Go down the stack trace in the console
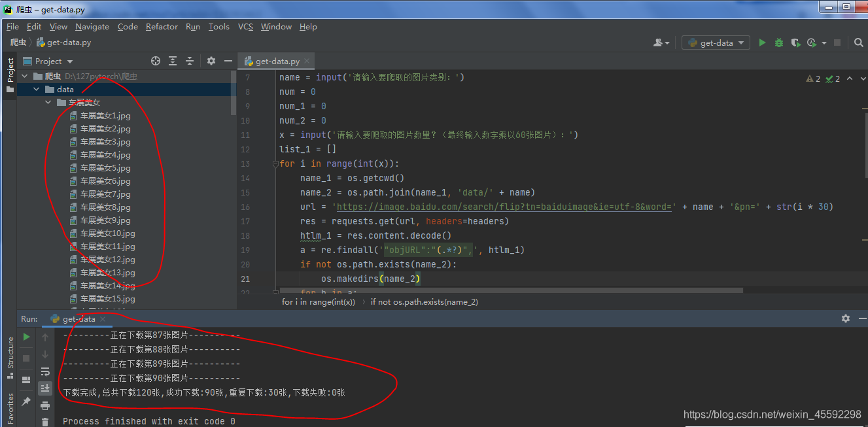Screen dimensions: 868x427 tap(45, 354)
